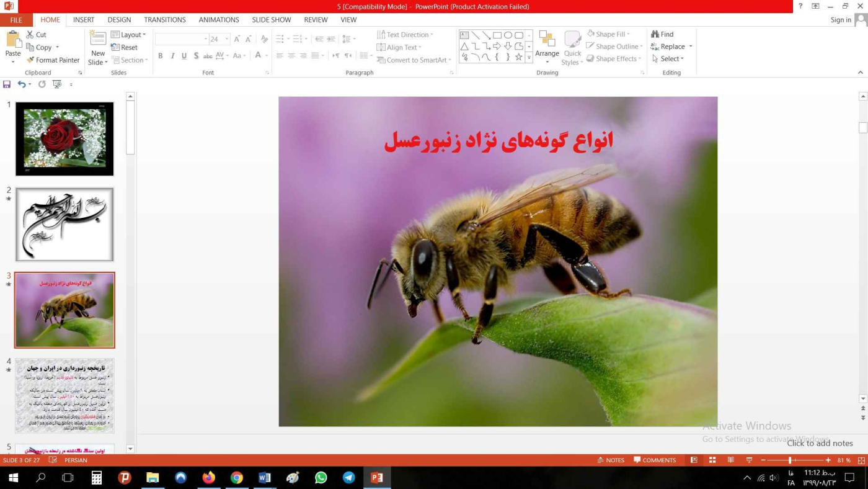Toggle the Comments pane button
Viewport: 868px width, 489px height.
click(655, 460)
